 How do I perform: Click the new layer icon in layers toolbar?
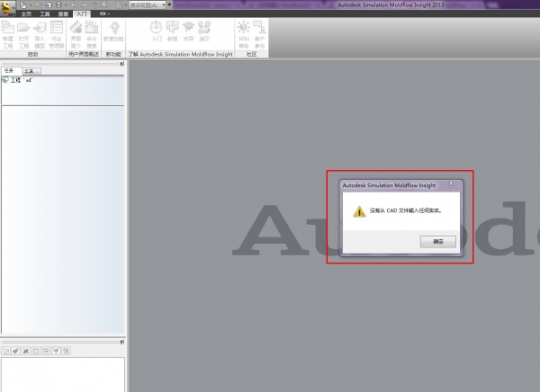tap(5, 351)
